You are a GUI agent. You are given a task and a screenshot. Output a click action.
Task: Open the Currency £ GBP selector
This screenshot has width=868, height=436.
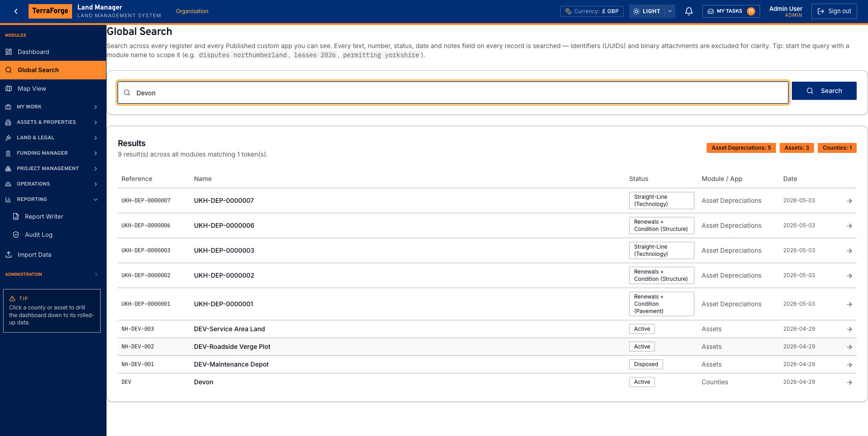coord(592,11)
